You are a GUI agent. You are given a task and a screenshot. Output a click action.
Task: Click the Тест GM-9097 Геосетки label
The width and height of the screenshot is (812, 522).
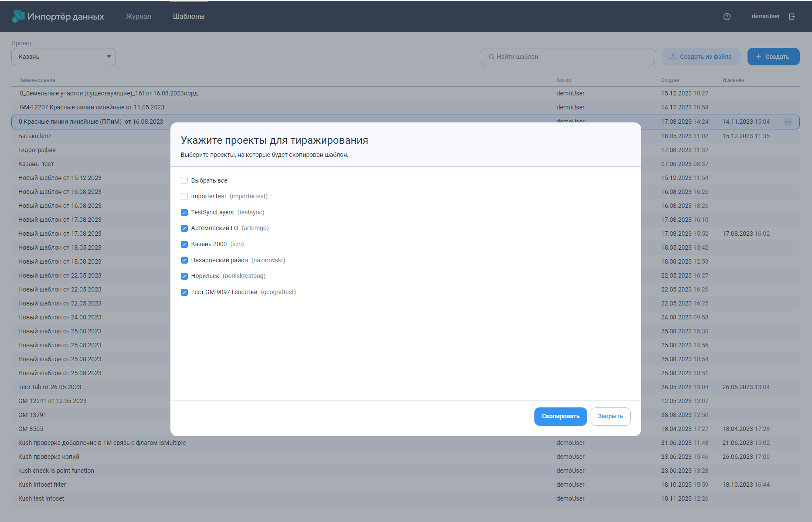click(244, 292)
